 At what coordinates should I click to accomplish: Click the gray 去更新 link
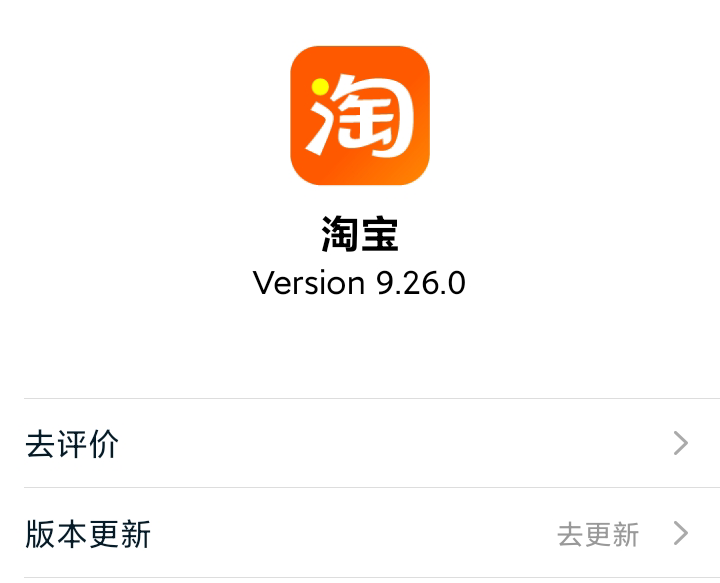pos(598,534)
